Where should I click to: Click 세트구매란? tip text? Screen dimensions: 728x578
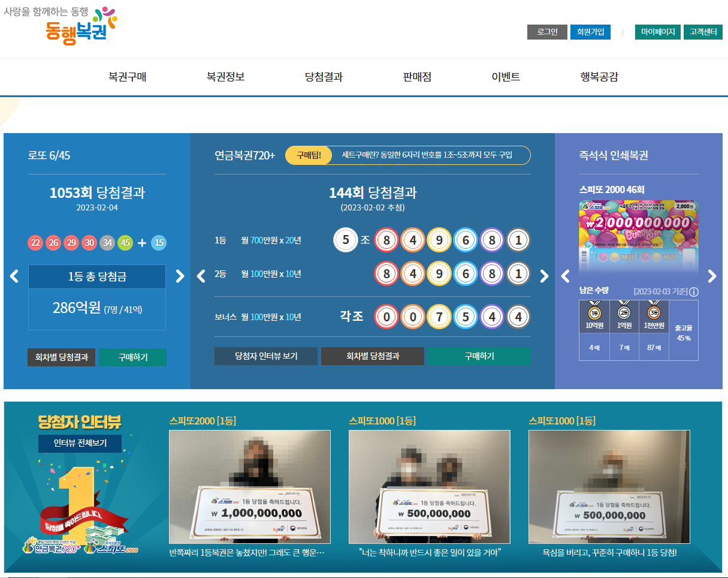coord(427,155)
